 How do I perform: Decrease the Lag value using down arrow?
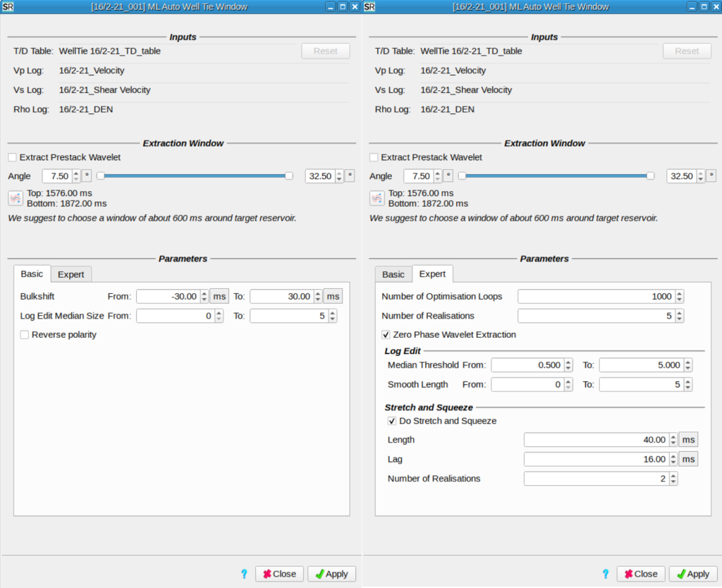coord(673,463)
